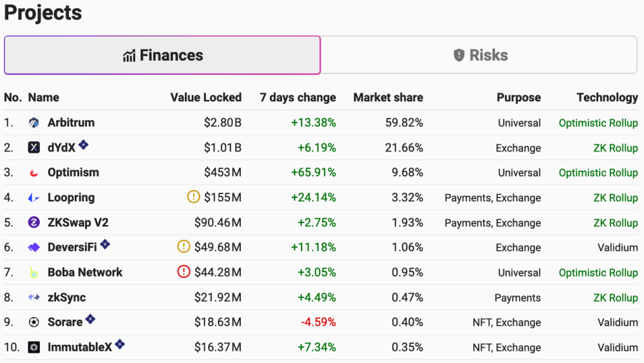This screenshot has height=363, width=644.
Task: Click Boba Network's Optimistic Rollup label
Action: point(598,273)
